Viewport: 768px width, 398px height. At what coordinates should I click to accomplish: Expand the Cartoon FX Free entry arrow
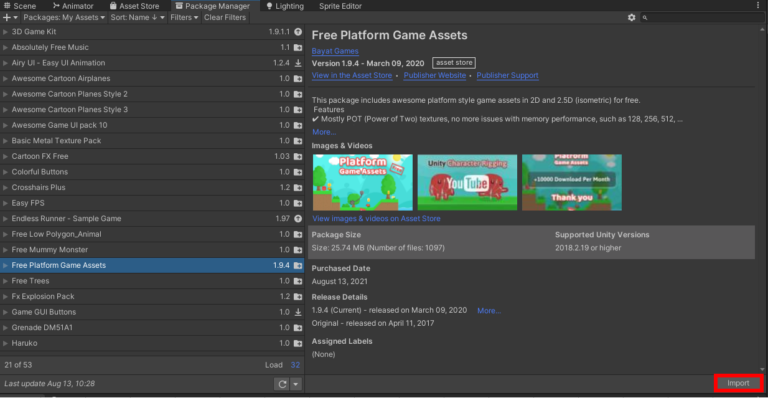pos(5,156)
